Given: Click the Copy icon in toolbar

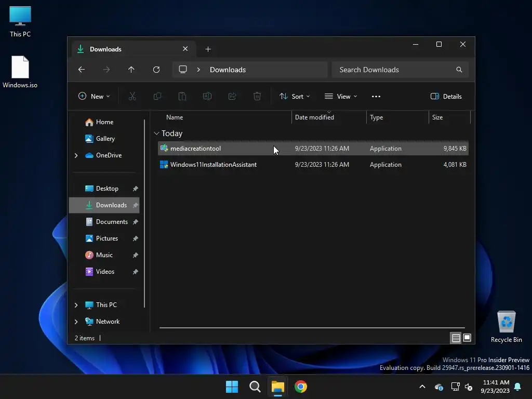Looking at the screenshot, I should coord(157,96).
